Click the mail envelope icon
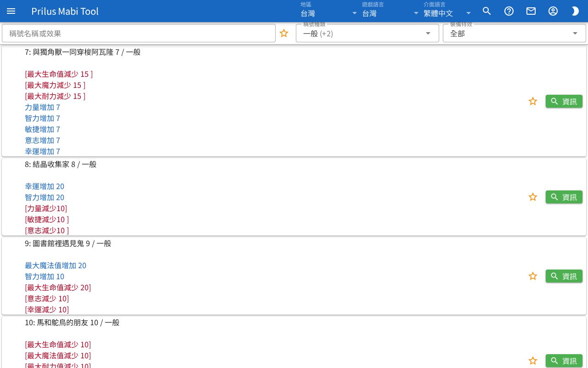The image size is (588, 368). 531,11
